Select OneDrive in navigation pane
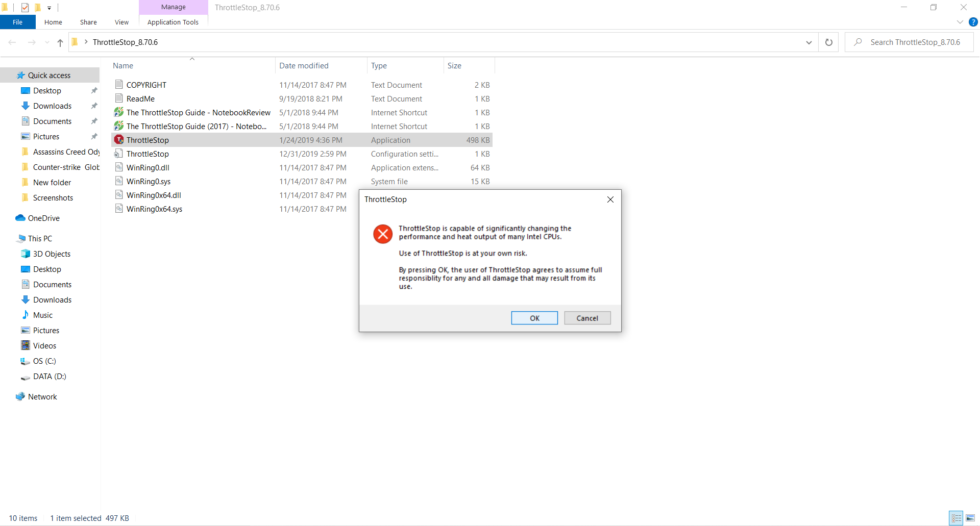Viewport: 980px width, 526px height. tap(44, 218)
